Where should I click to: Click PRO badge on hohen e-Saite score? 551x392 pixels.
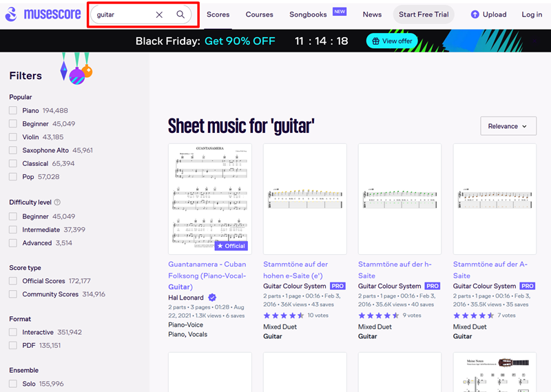pyautogui.click(x=337, y=286)
